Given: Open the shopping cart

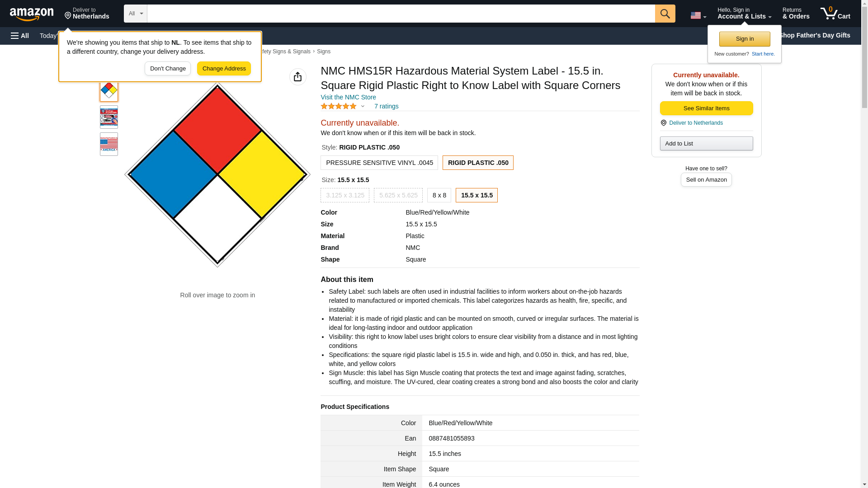Looking at the screenshot, I should pos(835,14).
